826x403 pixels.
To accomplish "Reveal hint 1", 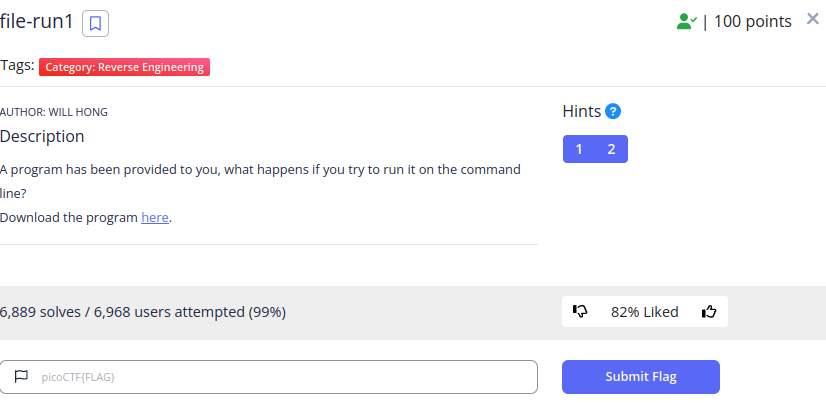I will [x=579, y=149].
